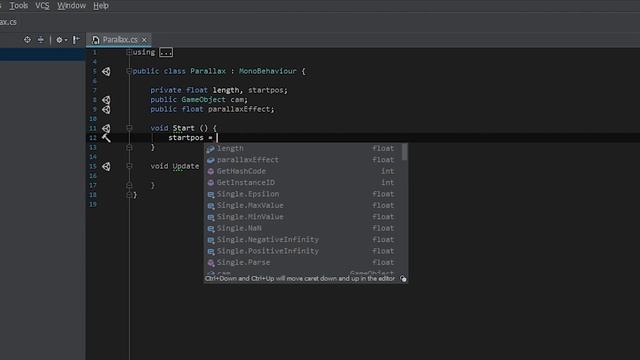Open the Tools menu
The width and height of the screenshot is (640, 360).
[x=19, y=6]
